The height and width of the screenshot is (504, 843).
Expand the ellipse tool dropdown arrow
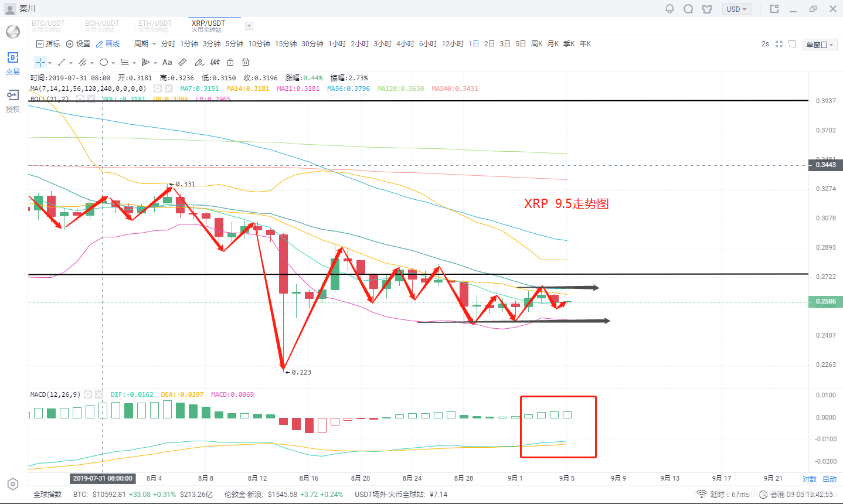113,63
